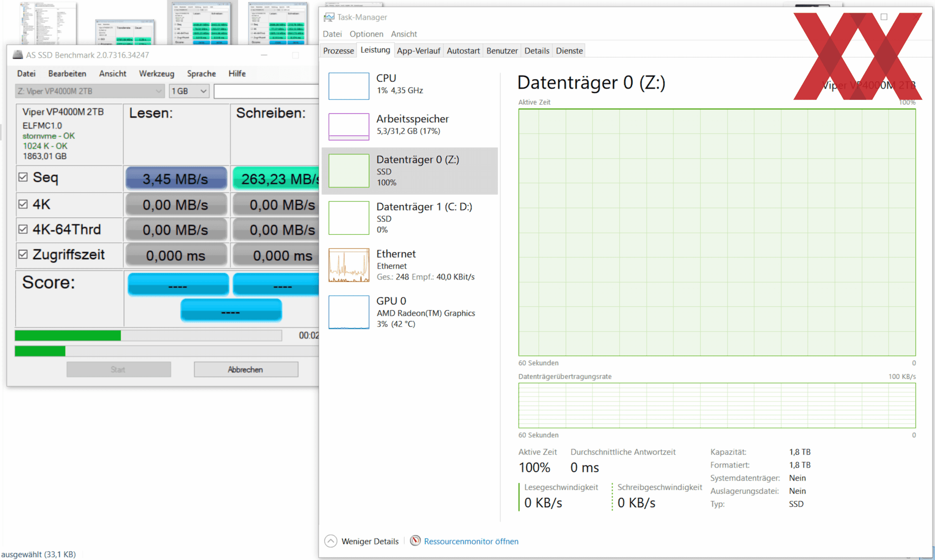Click the empty text field beside 1 GB
The height and width of the screenshot is (560, 935).
pos(266,91)
